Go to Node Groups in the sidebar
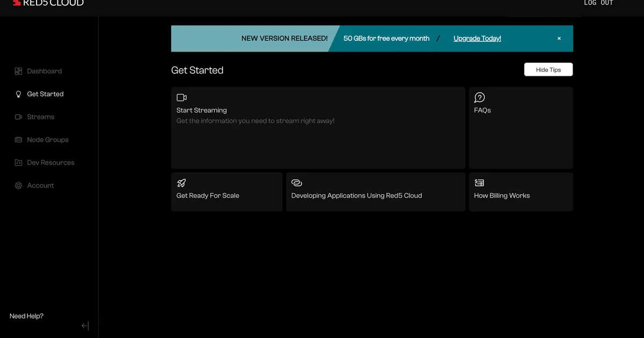Screen dimensions: 644x338 tap(48, 140)
